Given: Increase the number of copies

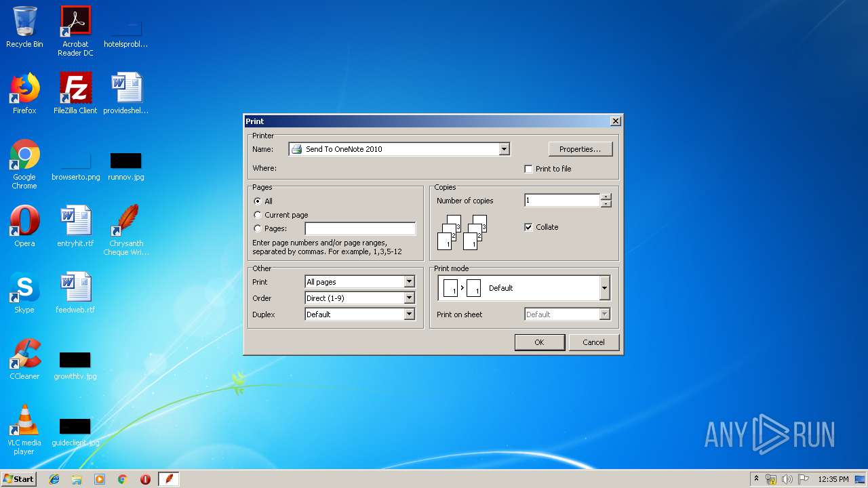Looking at the screenshot, I should click(606, 197).
